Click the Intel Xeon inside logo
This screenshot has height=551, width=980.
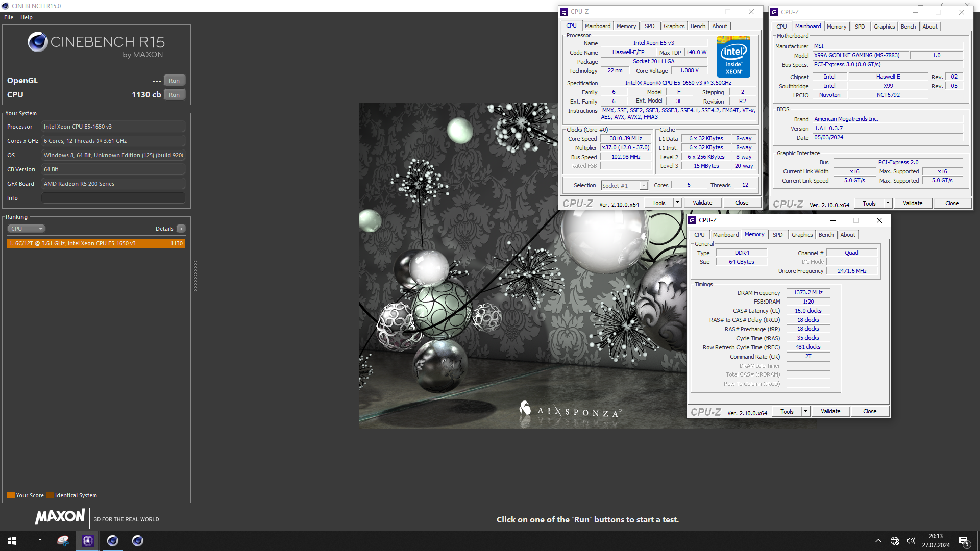click(733, 57)
